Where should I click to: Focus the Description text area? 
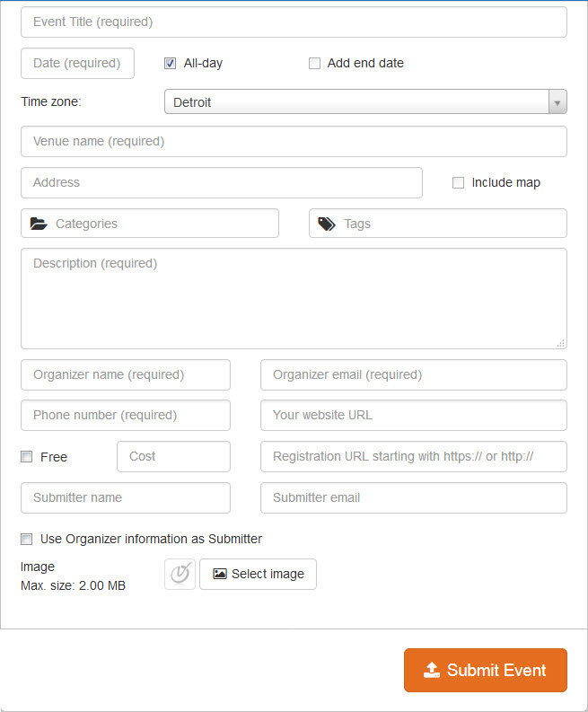coord(294,298)
